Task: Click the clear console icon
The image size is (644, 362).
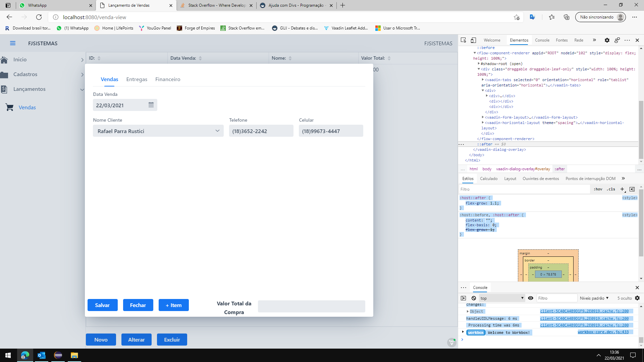Action: point(474,298)
